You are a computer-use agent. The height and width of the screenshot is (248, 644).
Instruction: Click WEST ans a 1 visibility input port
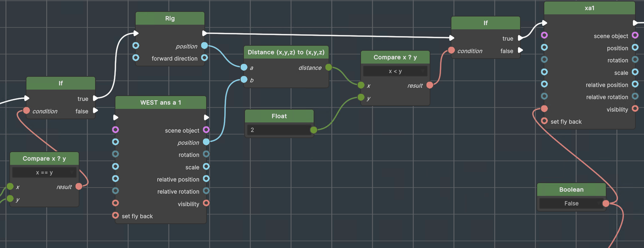(115, 203)
